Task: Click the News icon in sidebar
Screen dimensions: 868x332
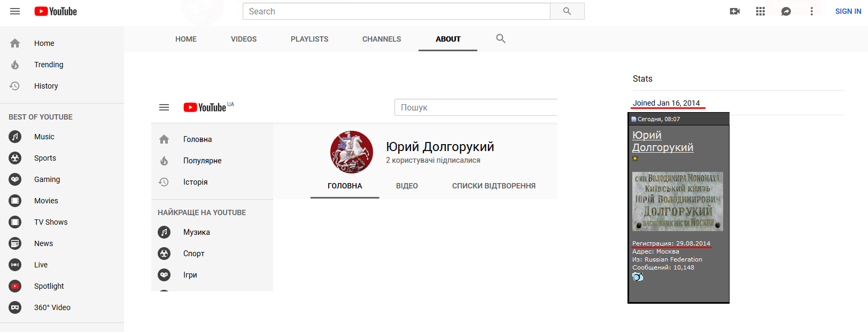Action: [15, 243]
